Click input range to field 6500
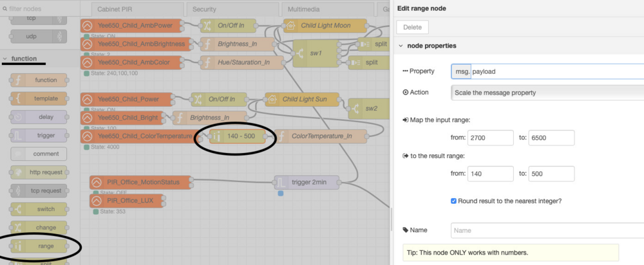This screenshot has height=265, width=644. click(551, 138)
